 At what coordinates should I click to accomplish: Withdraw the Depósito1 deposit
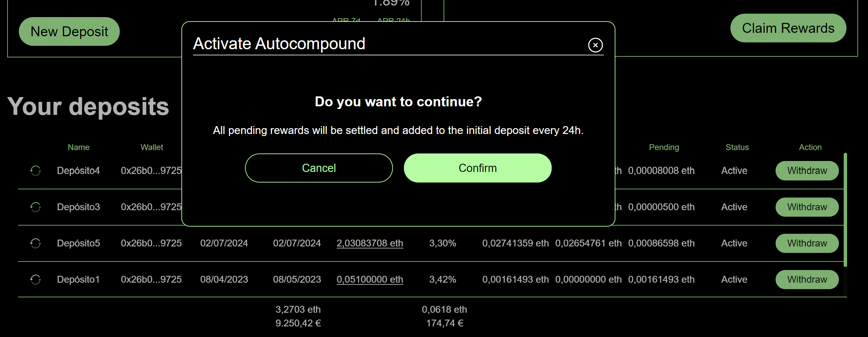tap(807, 279)
